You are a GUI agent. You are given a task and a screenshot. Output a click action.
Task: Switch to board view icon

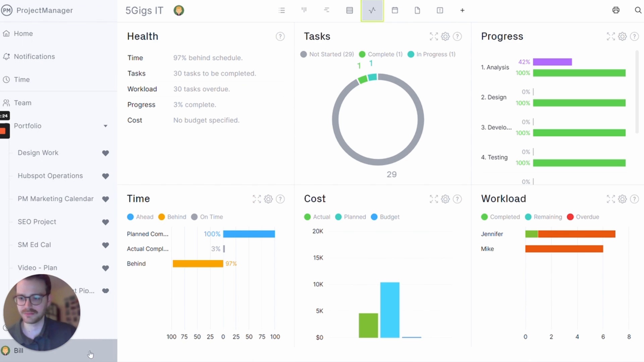click(304, 10)
